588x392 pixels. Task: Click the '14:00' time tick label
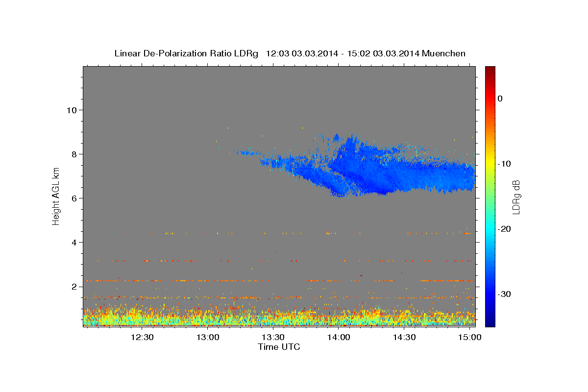[x=339, y=338]
